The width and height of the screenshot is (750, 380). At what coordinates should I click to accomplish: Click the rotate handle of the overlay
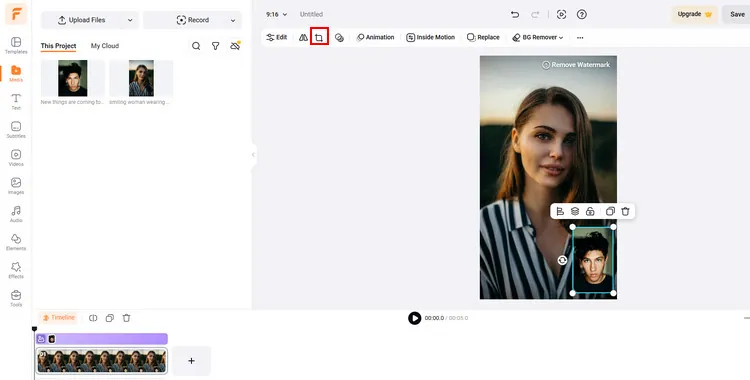[x=562, y=260]
